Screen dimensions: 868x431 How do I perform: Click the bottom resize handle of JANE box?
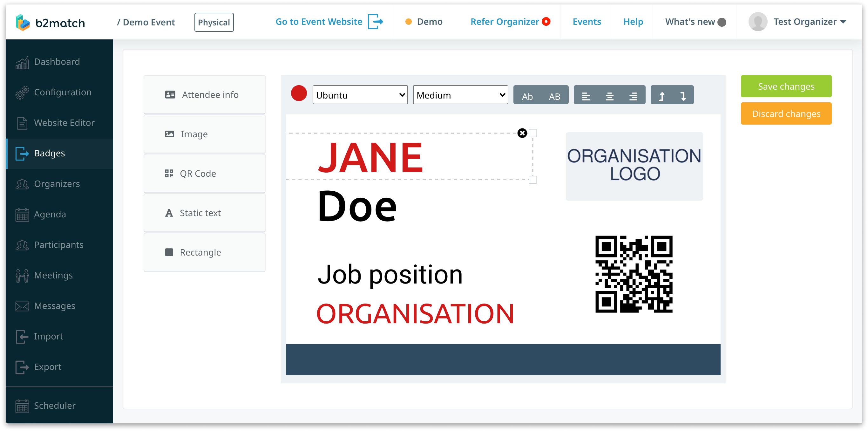533,180
